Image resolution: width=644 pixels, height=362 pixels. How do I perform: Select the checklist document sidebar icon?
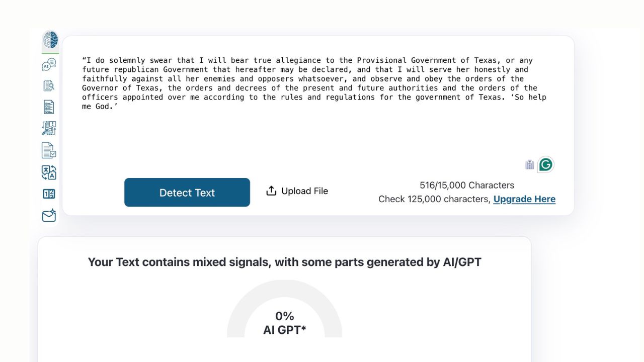point(49,107)
